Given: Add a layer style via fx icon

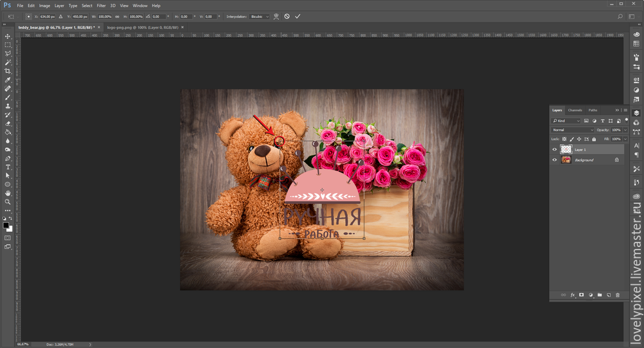Looking at the screenshot, I should coord(572,295).
